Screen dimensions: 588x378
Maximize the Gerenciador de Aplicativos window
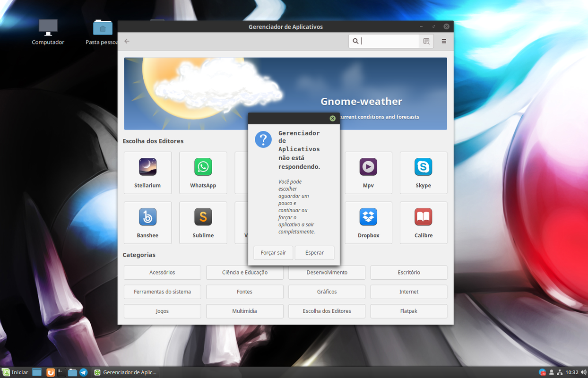[434, 26]
